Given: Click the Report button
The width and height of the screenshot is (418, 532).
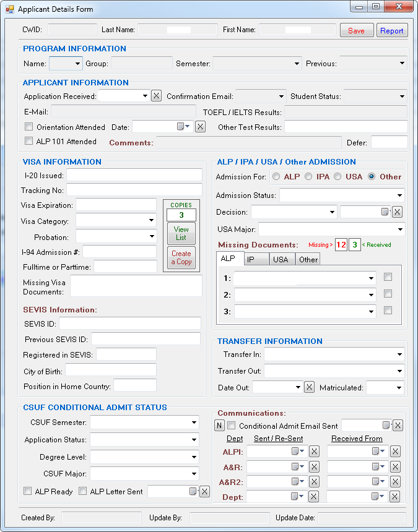Looking at the screenshot, I should pyautogui.click(x=392, y=30).
